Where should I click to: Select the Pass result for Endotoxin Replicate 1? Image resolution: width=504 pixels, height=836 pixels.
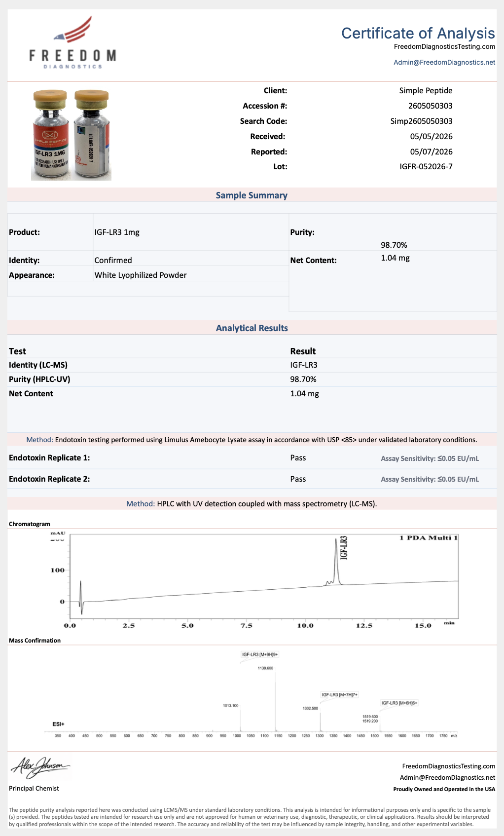point(298,458)
